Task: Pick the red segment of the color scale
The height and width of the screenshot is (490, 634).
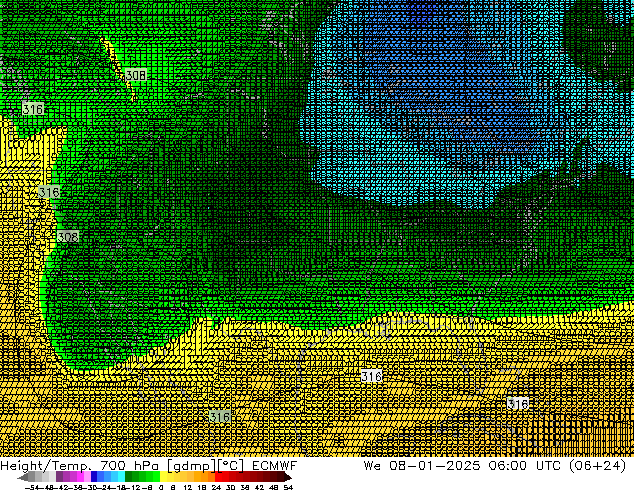Action: (231, 477)
